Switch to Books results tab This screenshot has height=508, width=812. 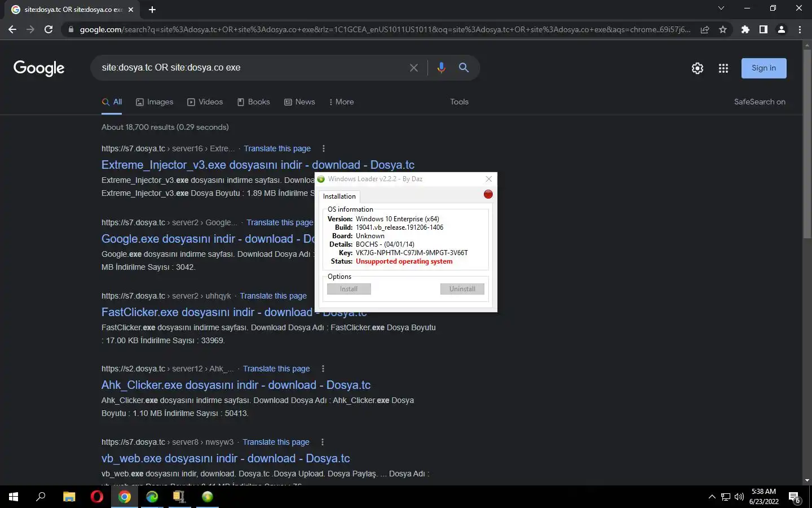[x=253, y=102]
